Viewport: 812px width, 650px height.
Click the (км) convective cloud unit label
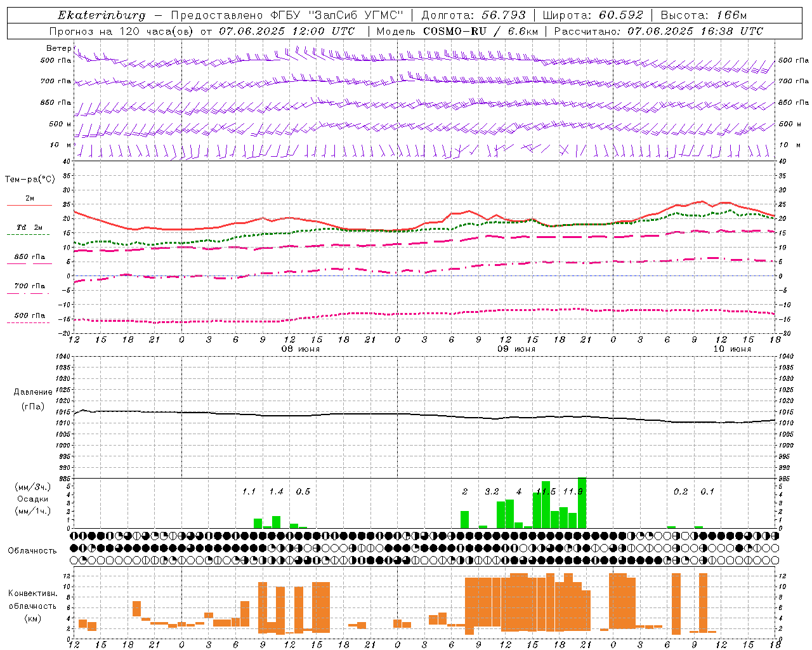tap(32, 618)
